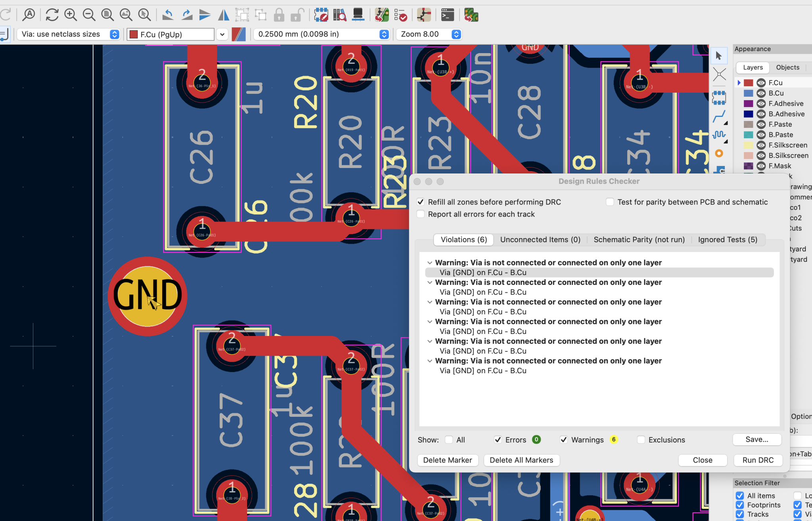Click the Close button in DRC dialog
The width and height of the screenshot is (812, 521).
coord(703,460)
